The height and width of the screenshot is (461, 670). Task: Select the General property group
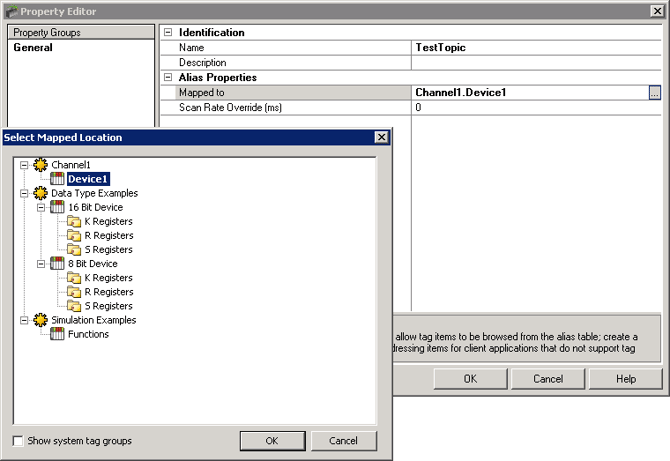(33, 47)
